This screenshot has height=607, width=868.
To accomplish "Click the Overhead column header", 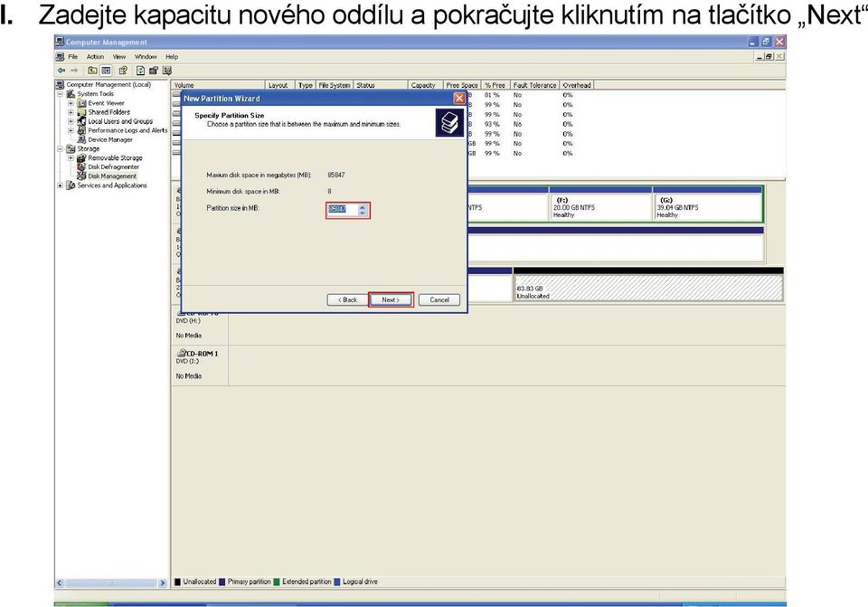I will [576, 85].
